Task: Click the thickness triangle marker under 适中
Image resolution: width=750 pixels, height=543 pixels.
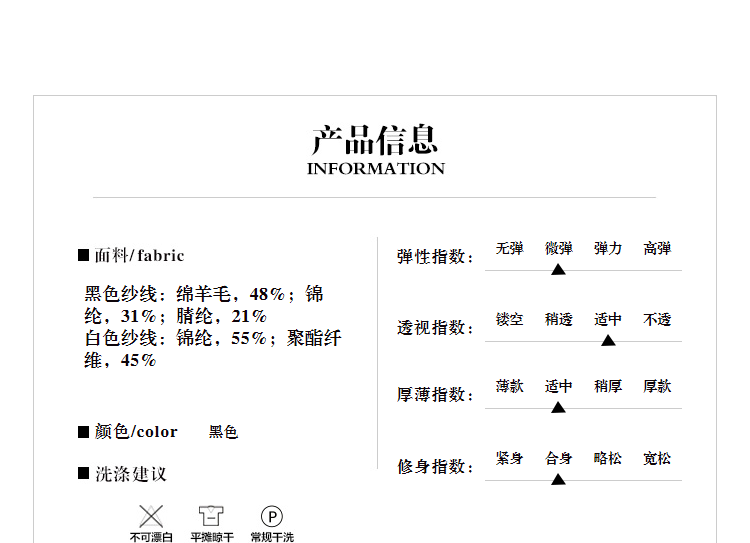Action: tap(558, 408)
